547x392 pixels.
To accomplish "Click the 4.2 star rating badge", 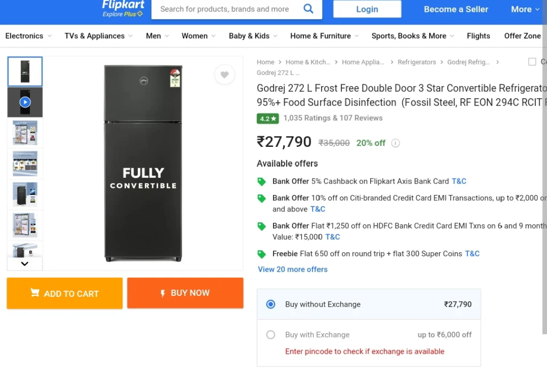I will 268,119.
